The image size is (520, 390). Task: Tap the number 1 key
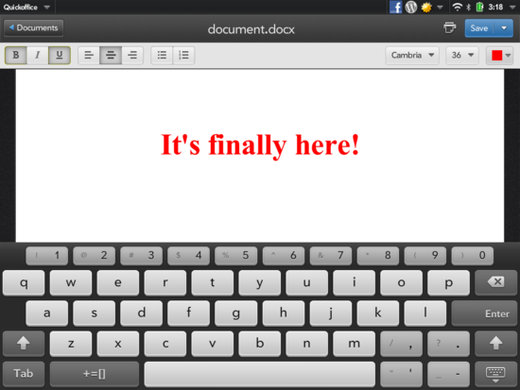click(47, 256)
